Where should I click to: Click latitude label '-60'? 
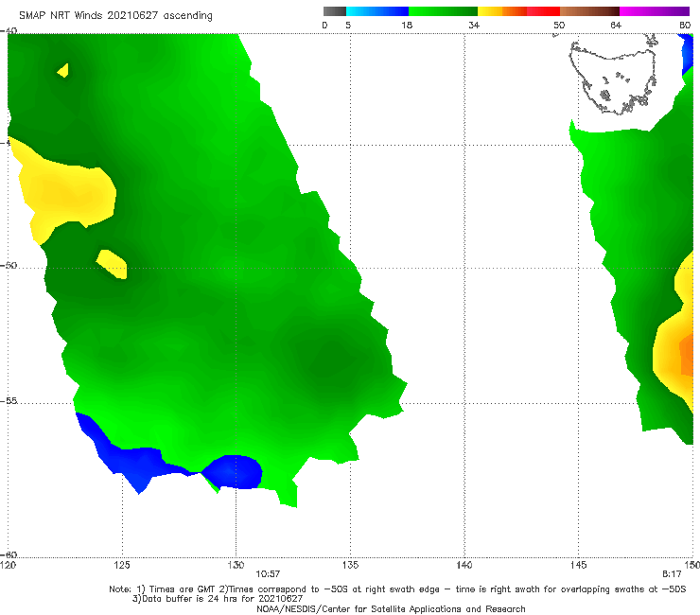click(x=9, y=554)
